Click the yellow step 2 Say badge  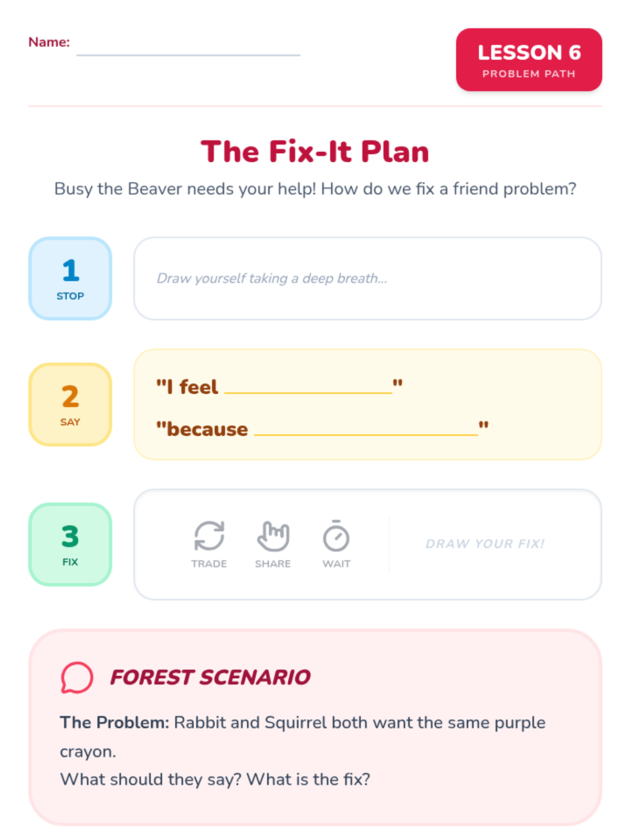tap(70, 404)
